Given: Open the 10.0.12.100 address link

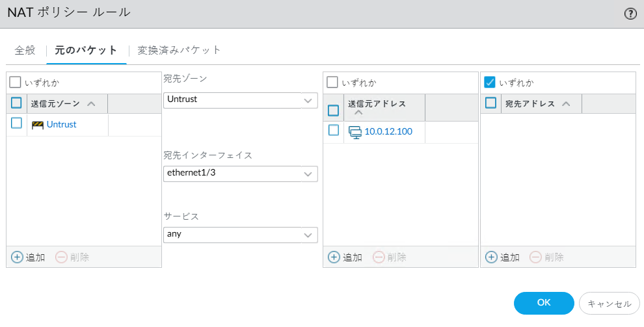Looking at the screenshot, I should (388, 131).
